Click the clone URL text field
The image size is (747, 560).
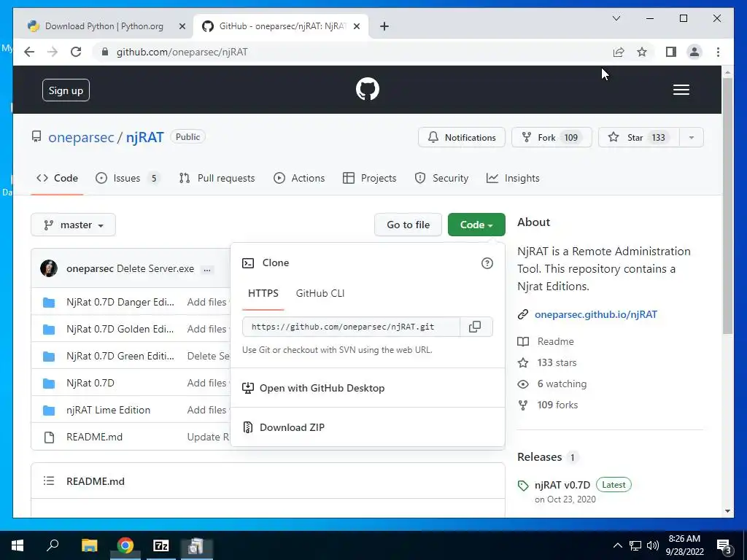point(351,327)
